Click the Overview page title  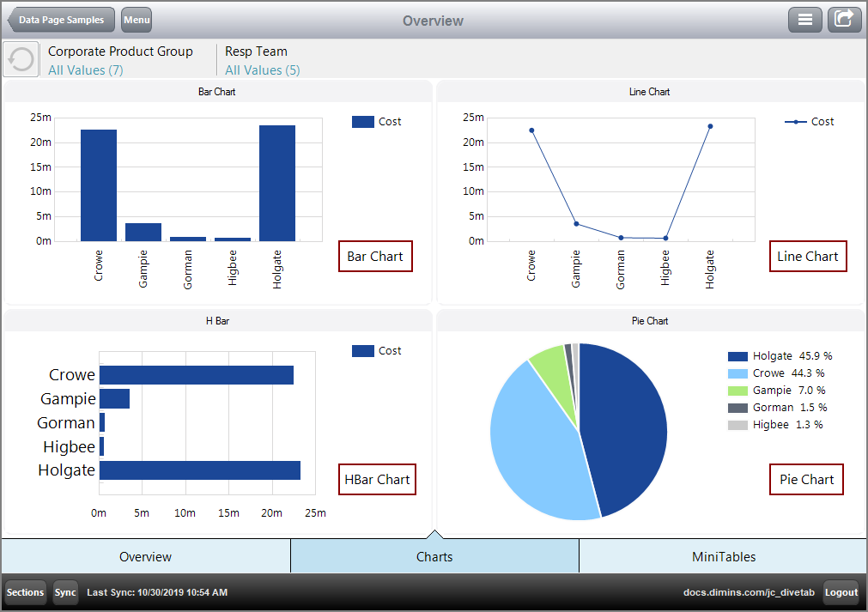(x=433, y=21)
